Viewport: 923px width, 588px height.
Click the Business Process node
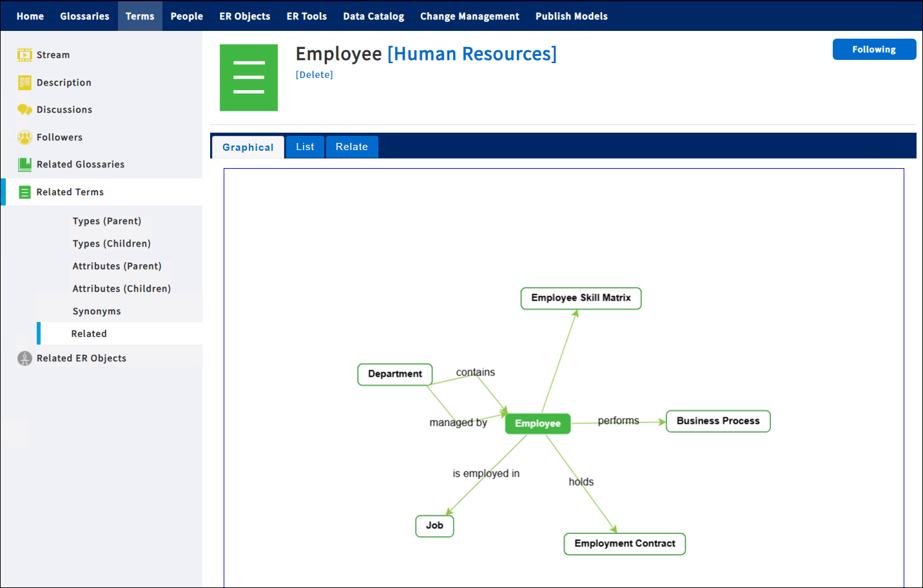718,421
